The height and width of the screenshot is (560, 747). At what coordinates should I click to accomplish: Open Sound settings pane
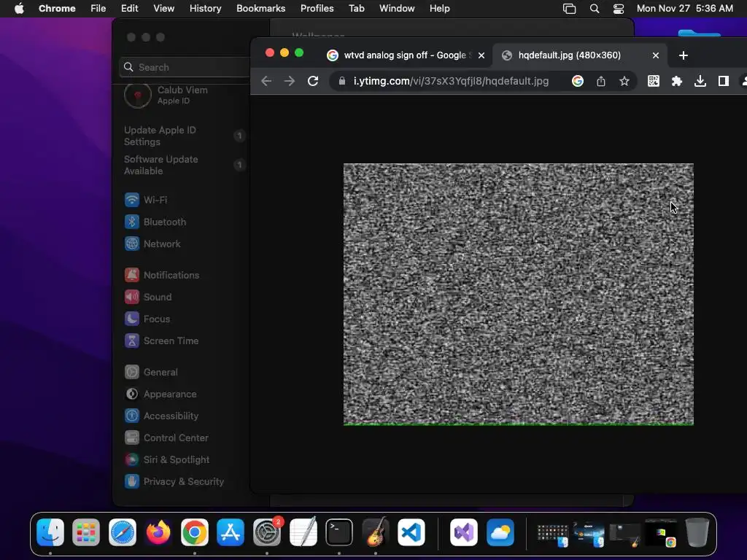[148, 297]
